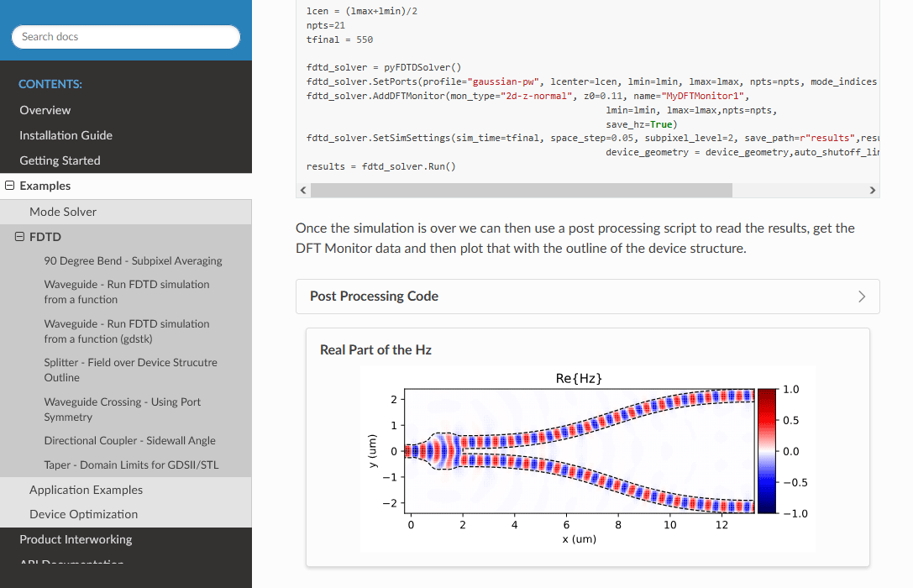Select Mode Solver examples
The image size is (913, 588).
pyautogui.click(x=63, y=212)
